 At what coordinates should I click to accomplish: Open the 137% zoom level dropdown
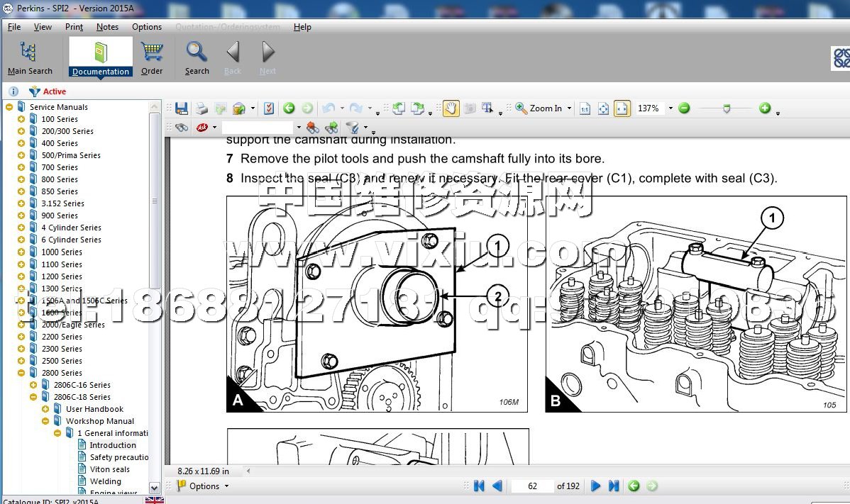pos(670,108)
